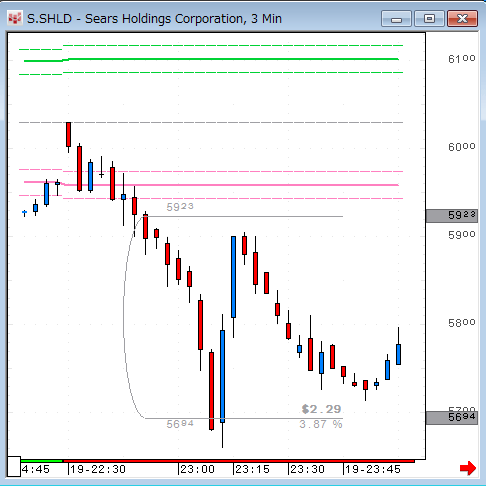The height and width of the screenshot is (486, 486).
Task: Click the 5800 price axis value
Action: [x=462, y=323]
